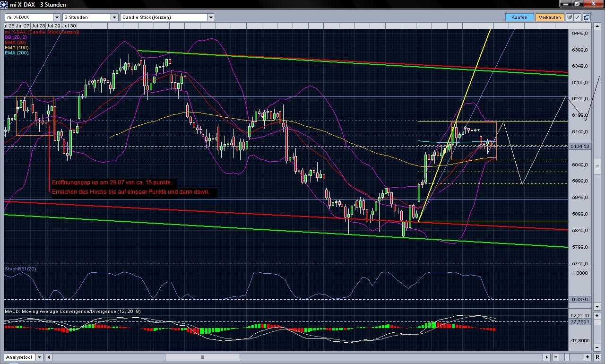The image size is (605, 364).
Task: Click the red mi X-DAX (Candle Stick) legend label
Action: pyautogui.click(x=42, y=32)
